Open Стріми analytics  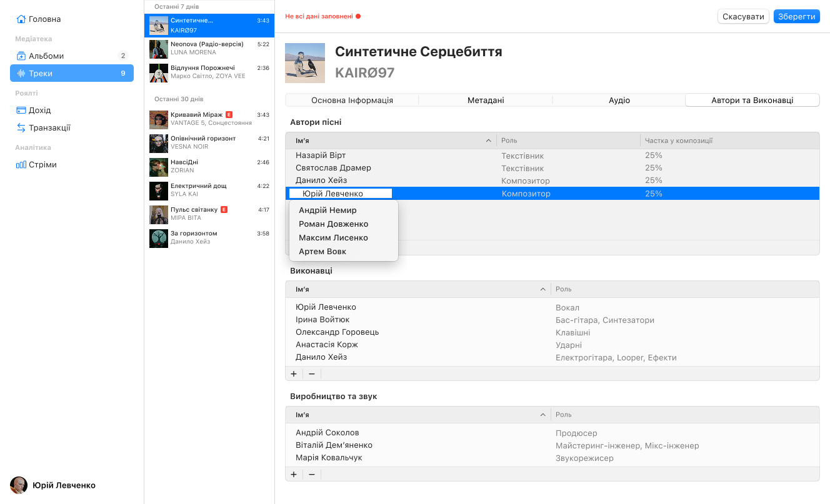pyautogui.click(x=42, y=165)
